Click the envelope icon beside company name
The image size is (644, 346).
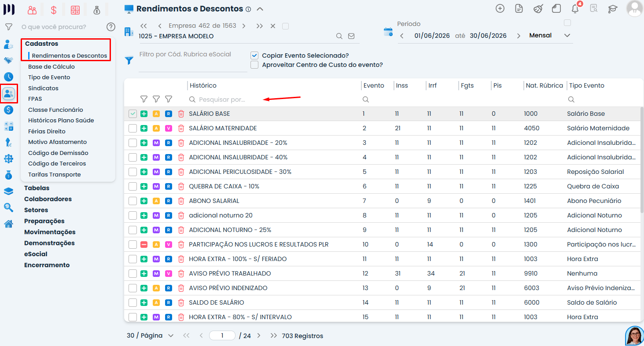351,36
